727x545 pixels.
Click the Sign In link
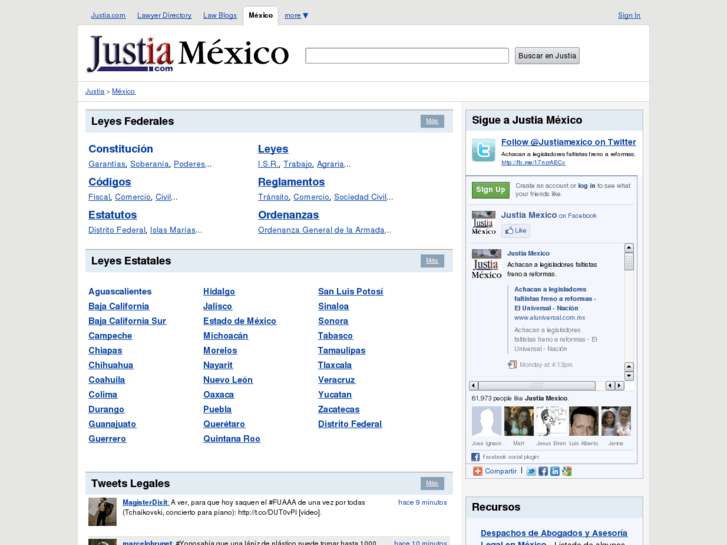click(629, 15)
